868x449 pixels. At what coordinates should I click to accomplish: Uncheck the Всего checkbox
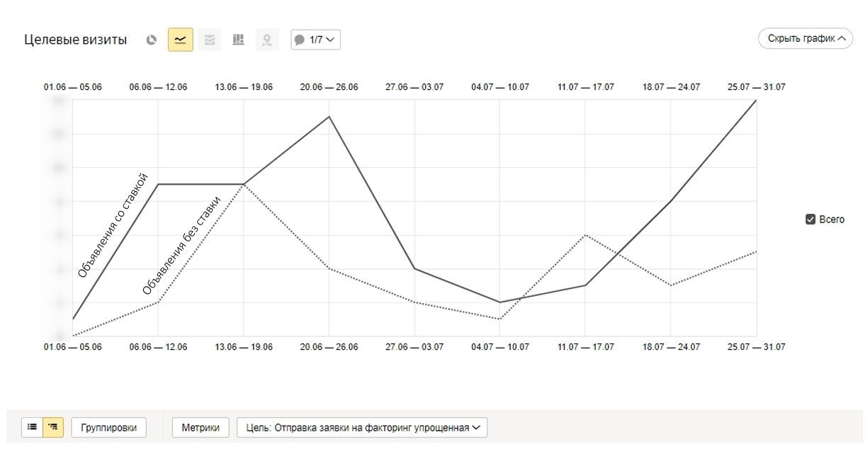(x=811, y=220)
